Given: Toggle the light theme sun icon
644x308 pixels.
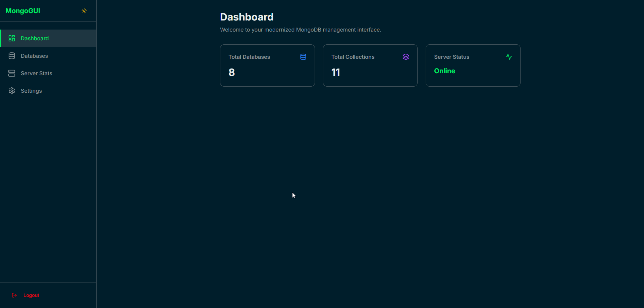Looking at the screenshot, I should (x=84, y=11).
